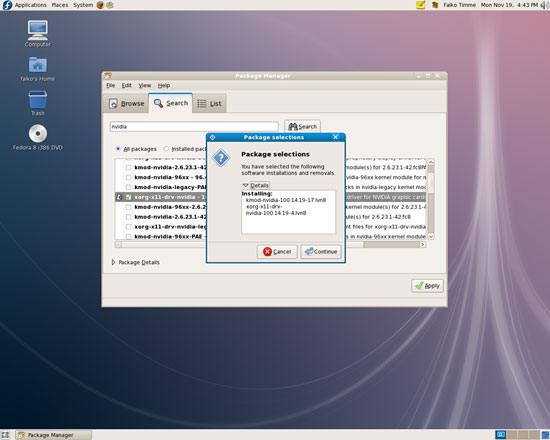Switch to the Browse tab
Screen dimensions: 550x440
point(126,104)
